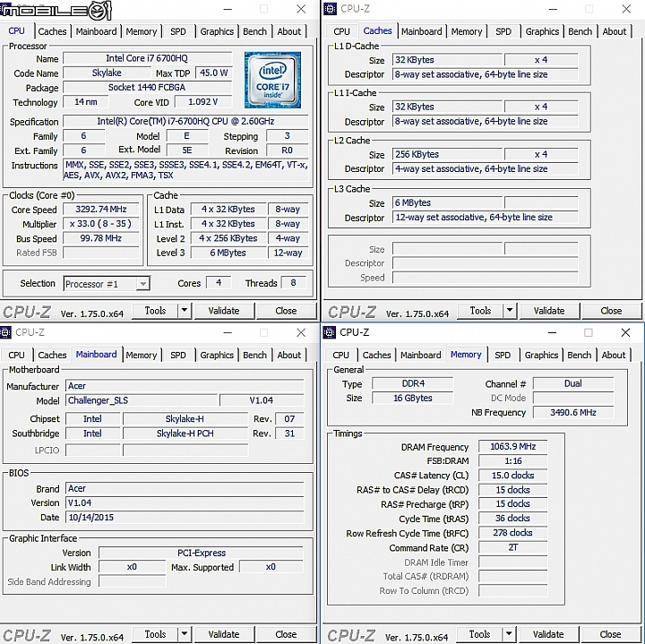Close the Memory window with title bar X
This screenshot has width=645, height=644.
[x=625, y=332]
